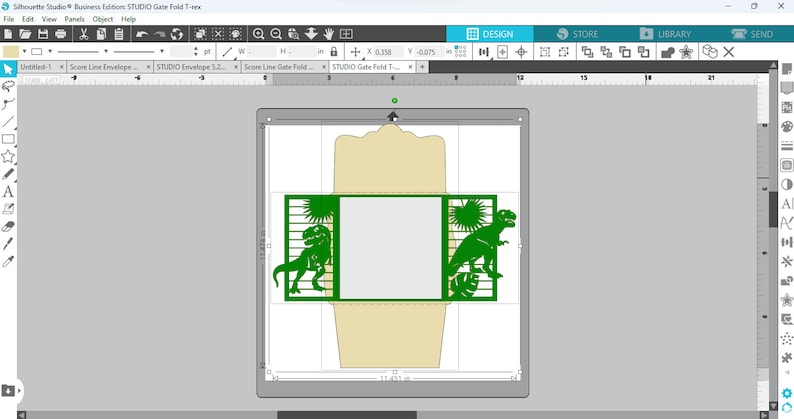Add a new document tab with plus
This screenshot has height=419, width=794.
pos(422,67)
